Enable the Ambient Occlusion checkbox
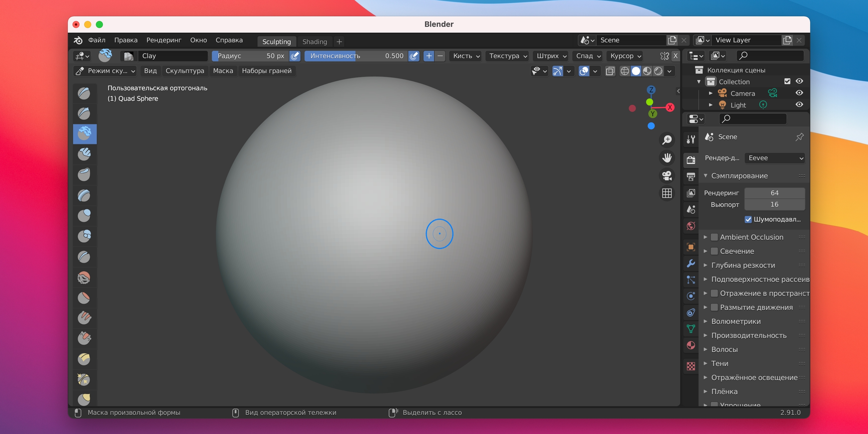868x434 pixels. [714, 237]
